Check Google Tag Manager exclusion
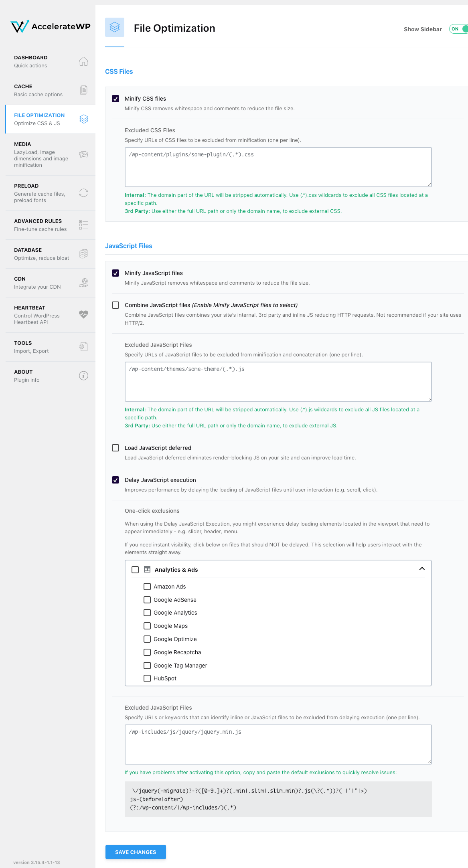Screen dimensions: 468x868 tap(147, 666)
